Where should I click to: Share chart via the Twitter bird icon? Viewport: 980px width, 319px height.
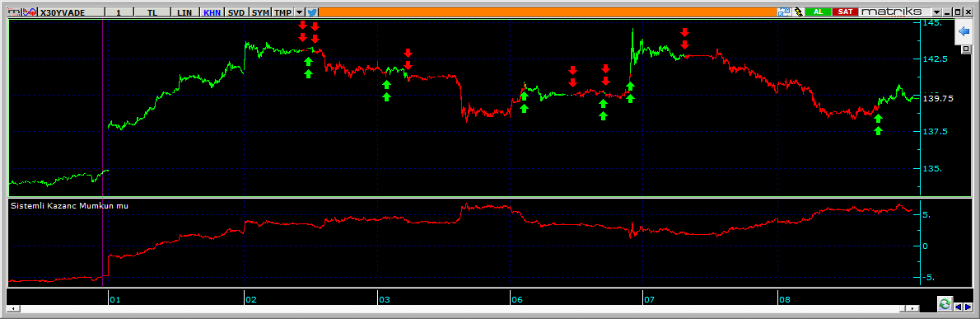[312, 12]
